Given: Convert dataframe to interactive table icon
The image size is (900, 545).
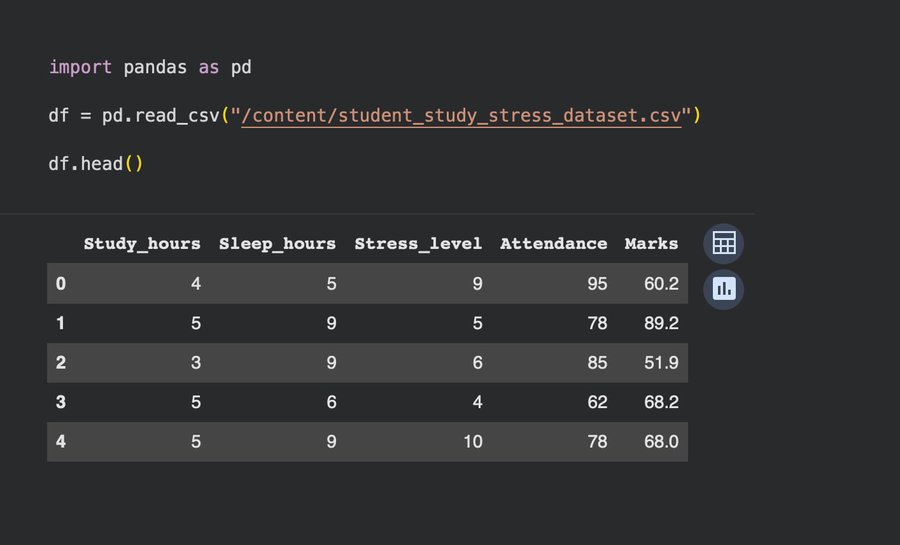Looking at the screenshot, I should pos(723,243).
